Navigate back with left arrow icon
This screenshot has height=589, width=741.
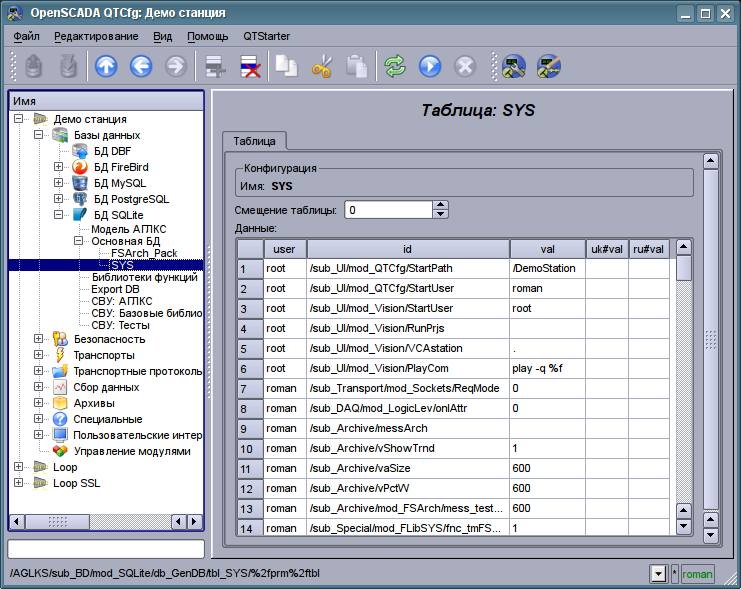click(141, 66)
